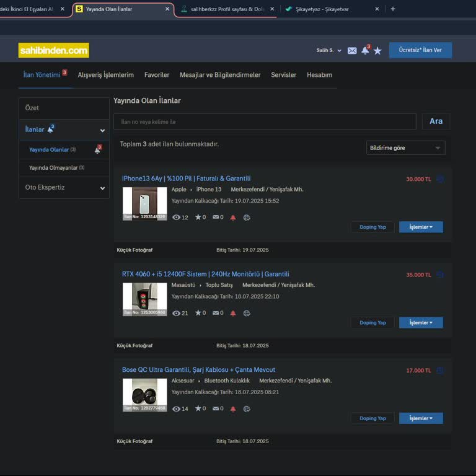Open the 'Bildirime göre' sort dropdown
Screen dimensions: 476x476
pyautogui.click(x=405, y=148)
